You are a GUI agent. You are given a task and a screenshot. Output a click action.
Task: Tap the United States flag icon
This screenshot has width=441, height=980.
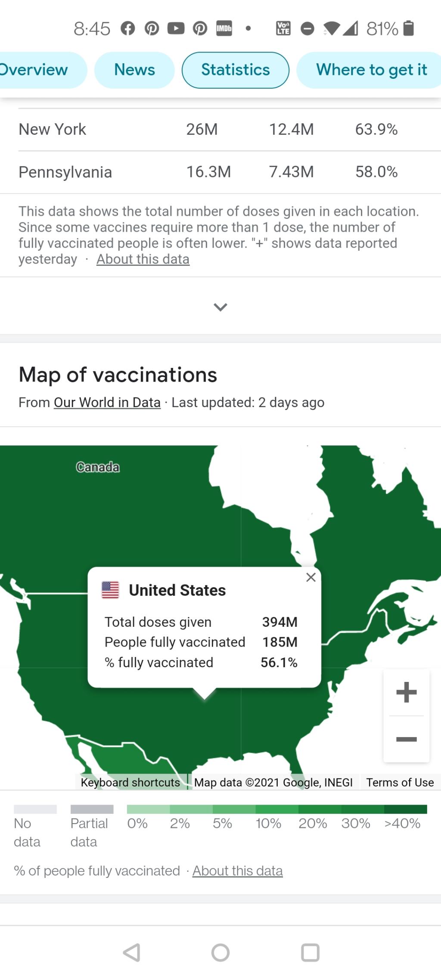tap(110, 590)
